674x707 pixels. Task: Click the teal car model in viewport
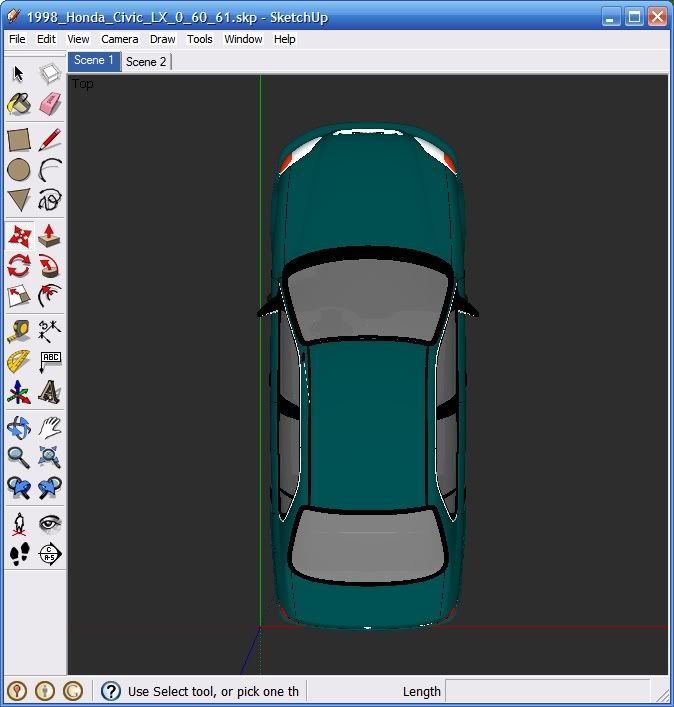[x=367, y=375]
